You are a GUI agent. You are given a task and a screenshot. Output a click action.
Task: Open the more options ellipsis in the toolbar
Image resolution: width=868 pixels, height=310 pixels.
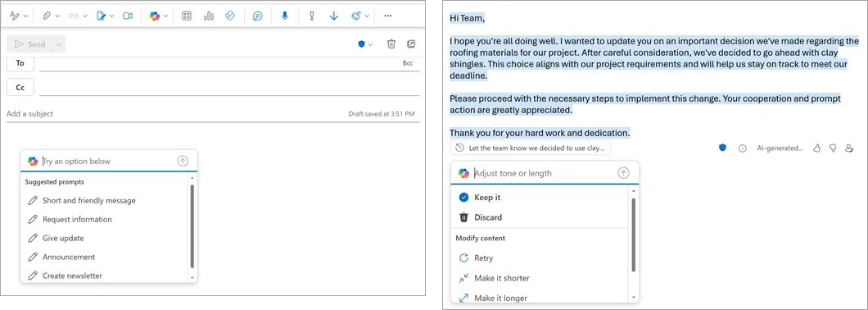coord(387,16)
